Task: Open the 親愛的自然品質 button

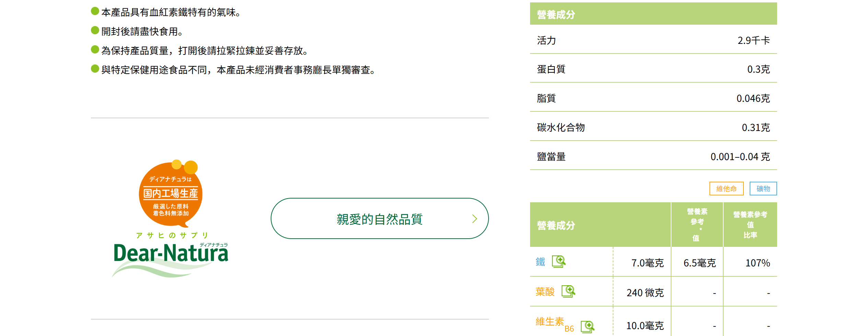Action: (379, 219)
